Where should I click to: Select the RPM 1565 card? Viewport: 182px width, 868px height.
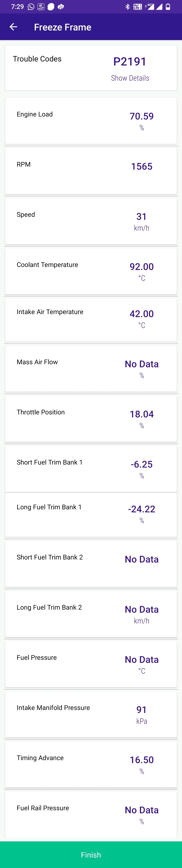click(x=91, y=171)
